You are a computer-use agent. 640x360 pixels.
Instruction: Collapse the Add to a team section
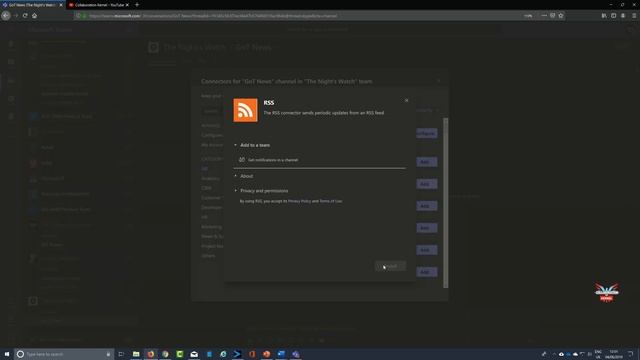point(252,145)
